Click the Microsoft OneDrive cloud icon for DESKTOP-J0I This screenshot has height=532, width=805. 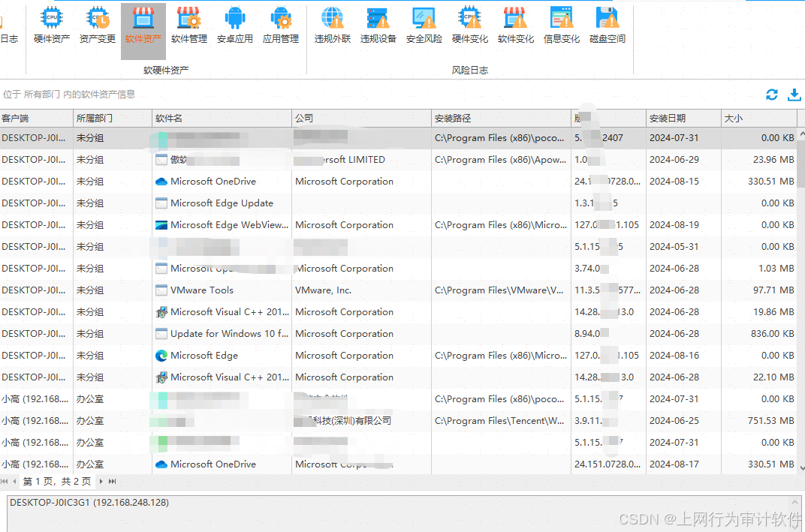(x=161, y=181)
